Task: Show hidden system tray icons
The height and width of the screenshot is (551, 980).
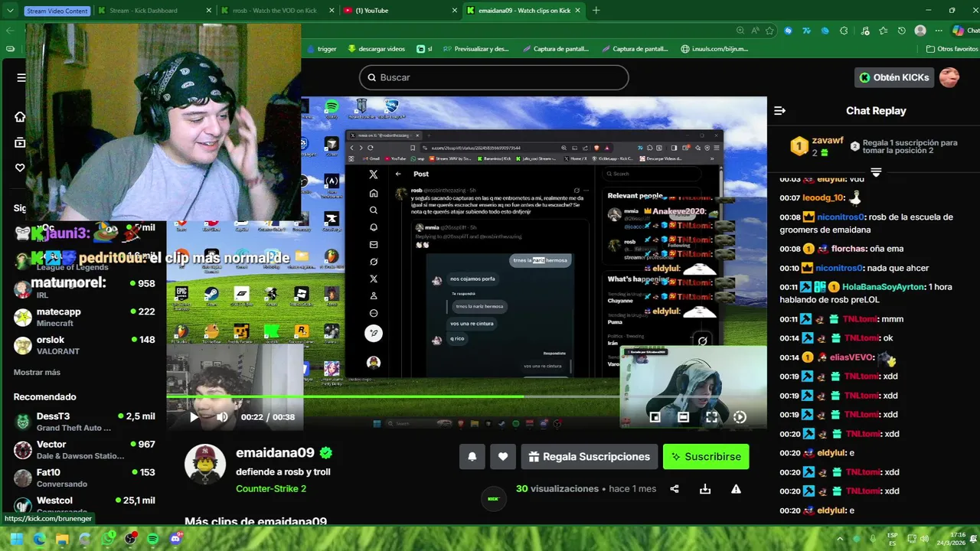Action: [x=840, y=539]
